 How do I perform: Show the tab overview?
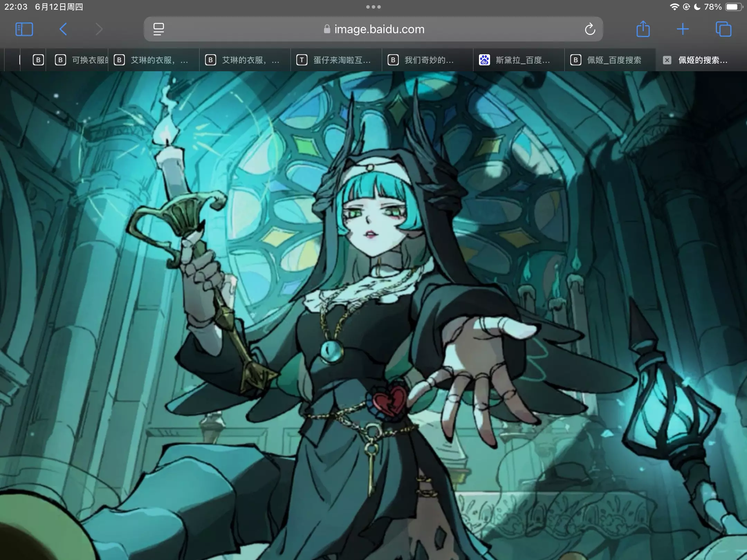tap(723, 29)
